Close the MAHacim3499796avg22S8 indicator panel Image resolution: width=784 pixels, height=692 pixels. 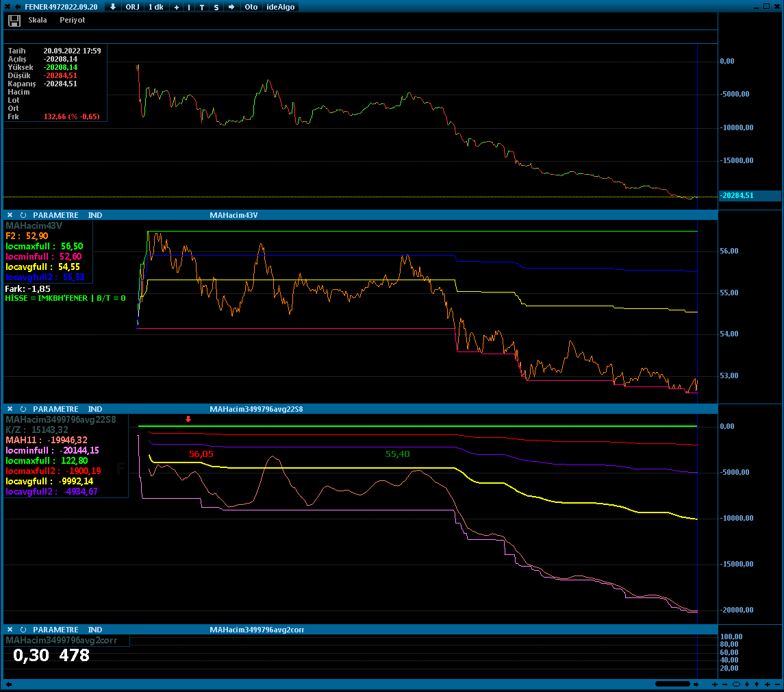(10, 409)
